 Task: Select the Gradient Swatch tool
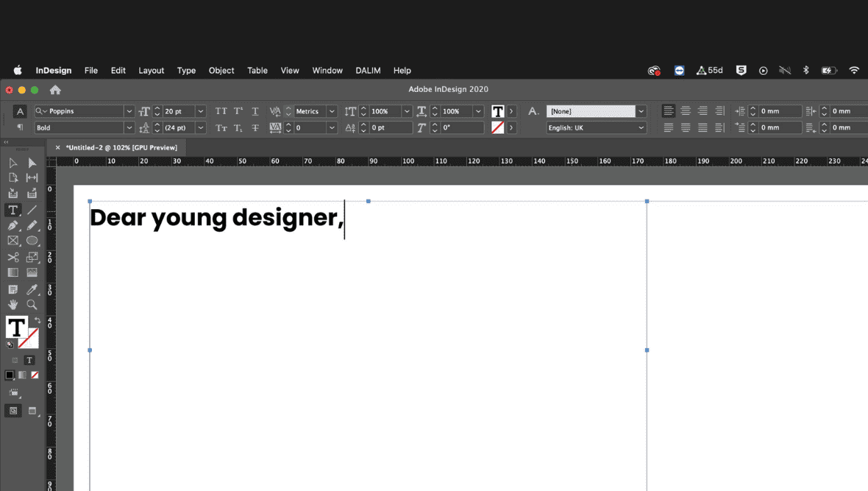click(x=13, y=272)
